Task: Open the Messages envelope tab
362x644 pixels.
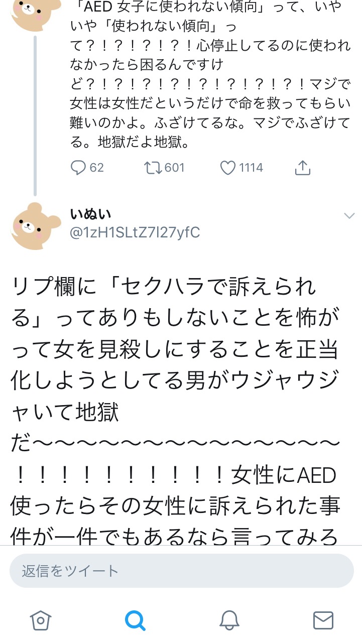Action: coord(323,620)
